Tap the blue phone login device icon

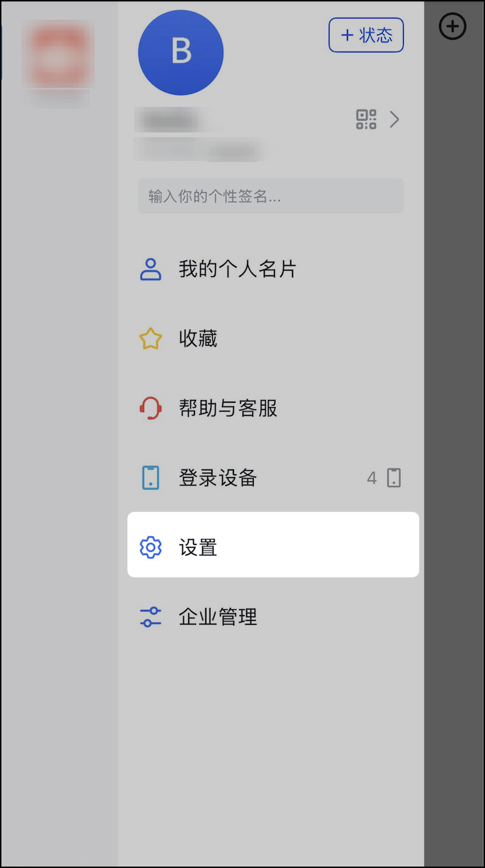151,478
